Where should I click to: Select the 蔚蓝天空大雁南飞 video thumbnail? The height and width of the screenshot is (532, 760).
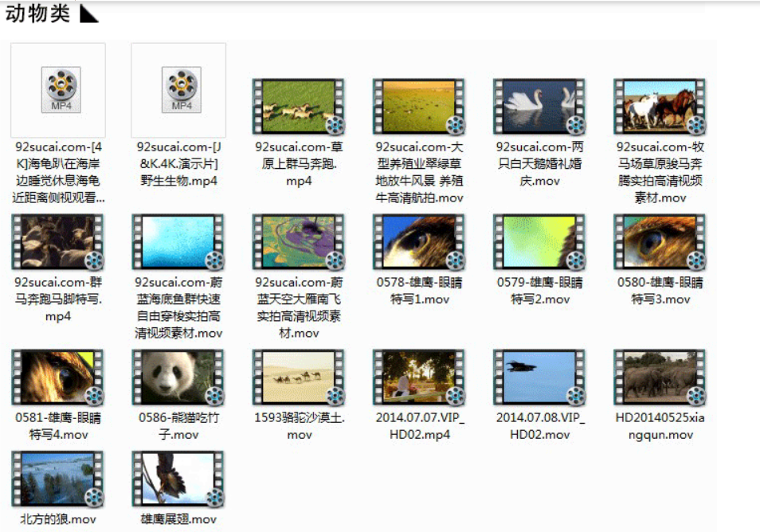pyautogui.click(x=299, y=242)
